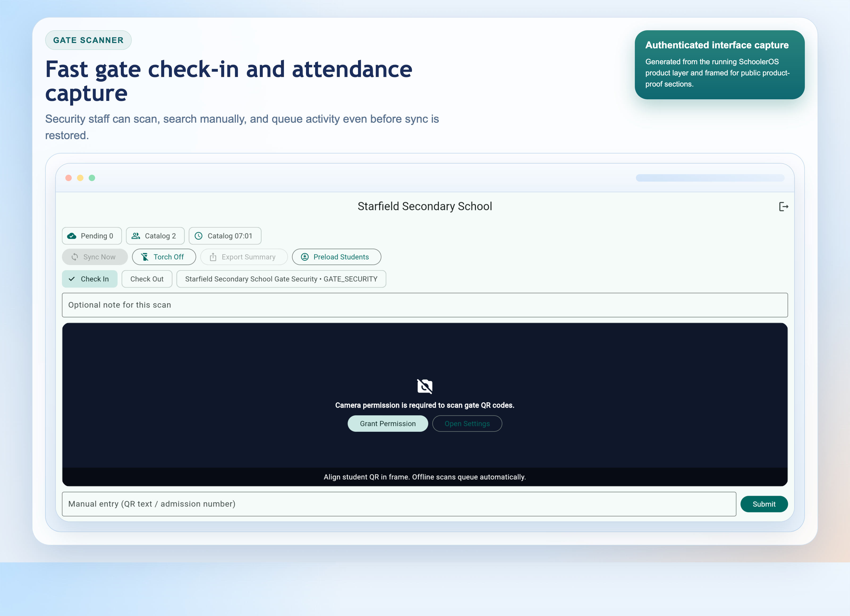
Task: Click the optional note for this scan field
Action: pyautogui.click(x=425, y=305)
